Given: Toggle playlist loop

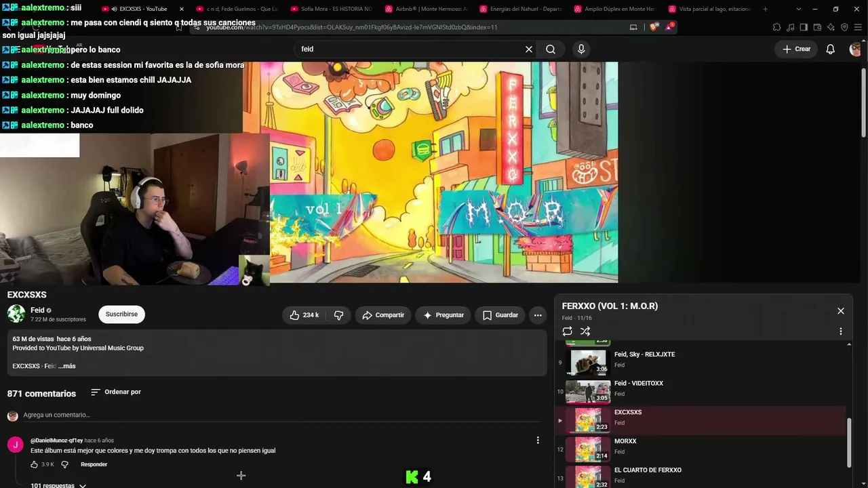Looking at the screenshot, I should pos(567,331).
